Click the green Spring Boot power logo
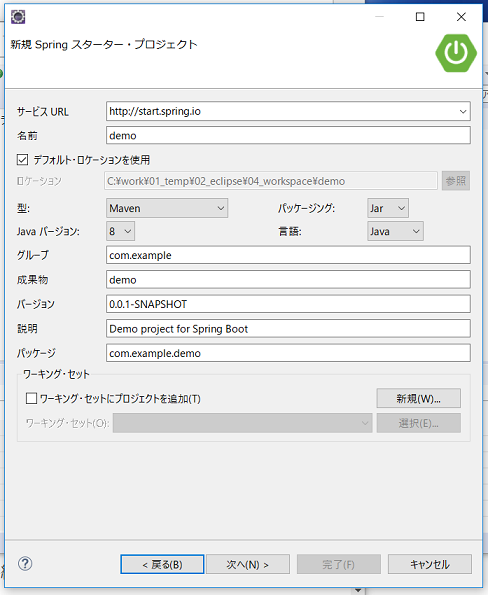The image size is (488, 595). tap(456, 53)
